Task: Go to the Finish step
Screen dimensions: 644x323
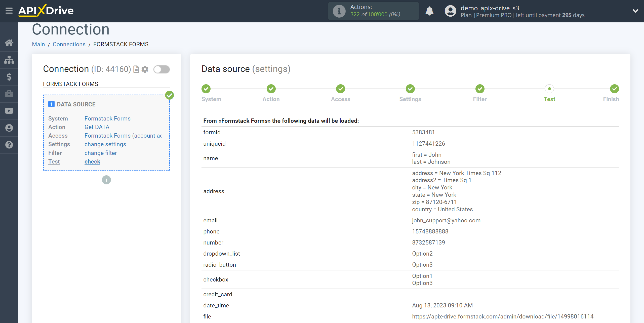Action: pos(611,99)
